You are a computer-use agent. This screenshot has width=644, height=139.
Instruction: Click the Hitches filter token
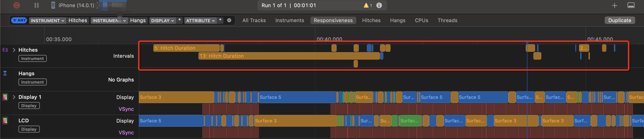pyautogui.click(x=78, y=21)
